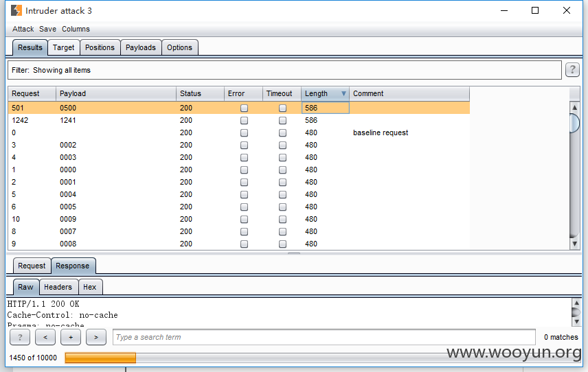Click the search term input field
Image resolution: width=588 pixels, height=372 pixels.
click(324, 337)
